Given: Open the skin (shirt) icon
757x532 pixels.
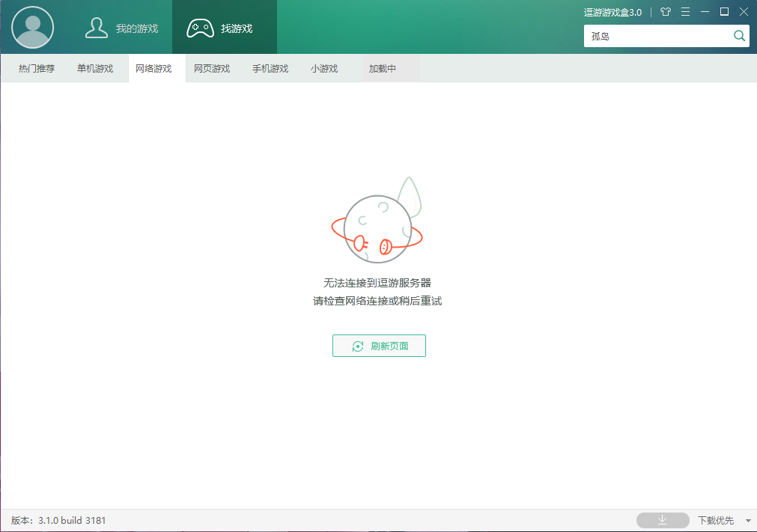Looking at the screenshot, I should coord(666,12).
